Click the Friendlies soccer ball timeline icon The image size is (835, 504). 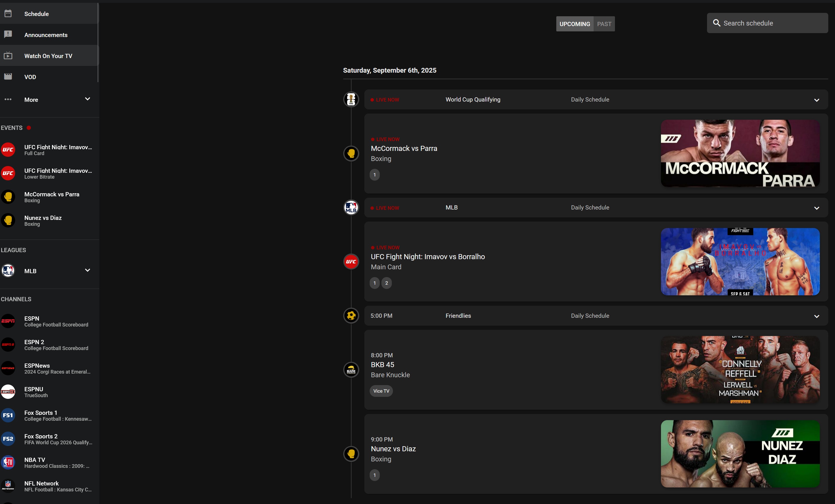click(x=351, y=316)
